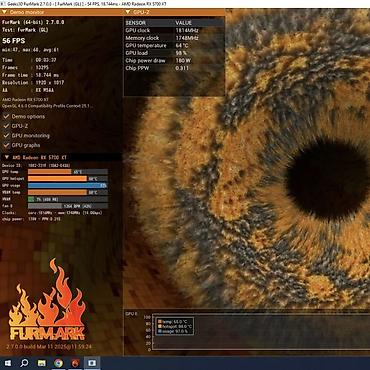This screenshot has width=370, height=370.
Task: Click the usage entry in graph legend
Action: tap(173, 331)
